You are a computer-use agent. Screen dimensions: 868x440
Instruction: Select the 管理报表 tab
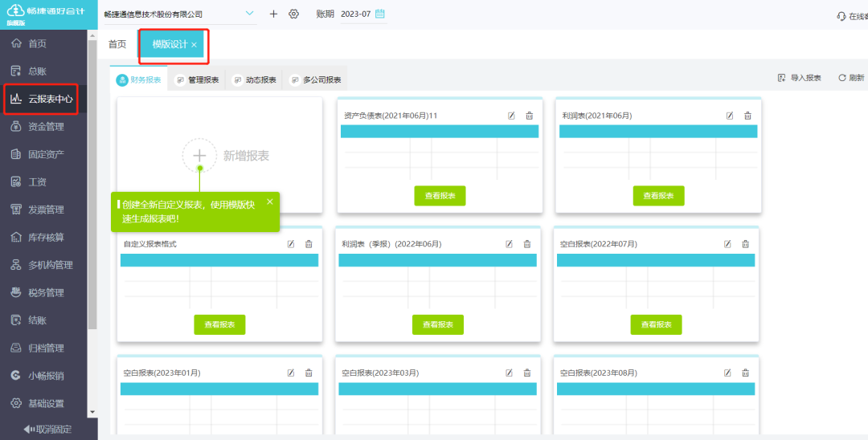click(197, 80)
